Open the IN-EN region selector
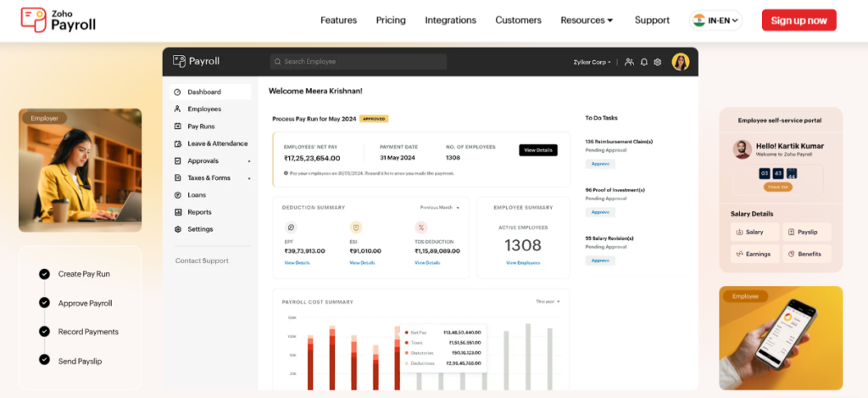The height and width of the screenshot is (398, 868). click(x=715, y=20)
